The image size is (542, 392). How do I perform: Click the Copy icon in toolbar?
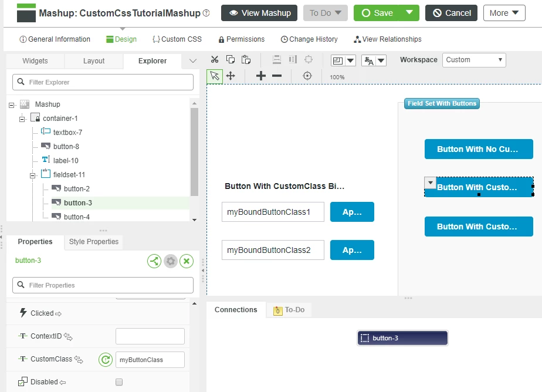(230, 59)
